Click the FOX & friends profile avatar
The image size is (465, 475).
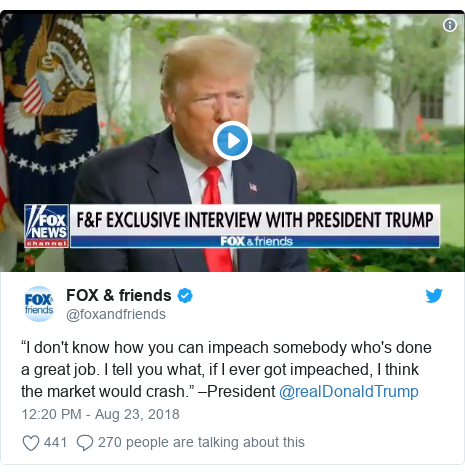pyautogui.click(x=39, y=304)
